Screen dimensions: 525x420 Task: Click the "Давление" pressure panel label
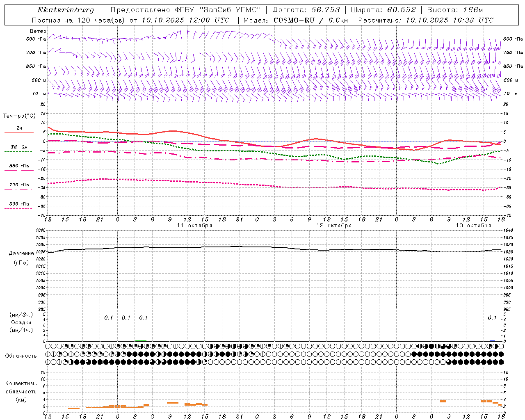click(21, 253)
